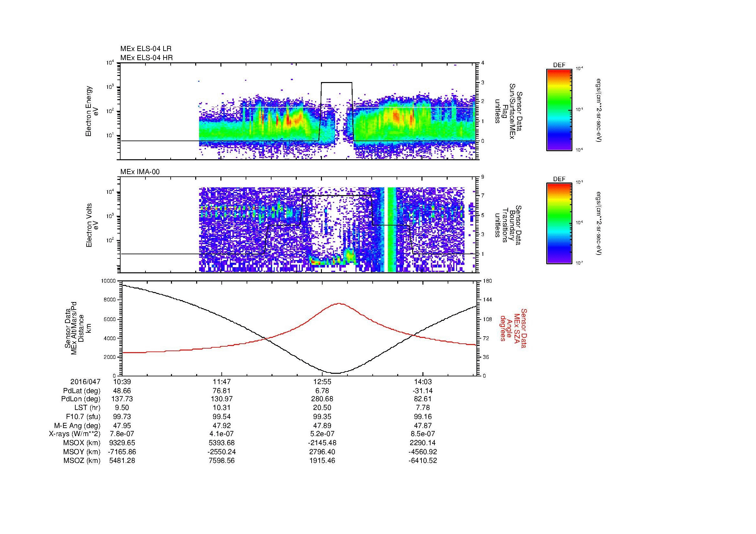Click the MEx Alt/Mars/Pd Distance axis label
This screenshot has width=756, height=534.
click(x=78, y=328)
